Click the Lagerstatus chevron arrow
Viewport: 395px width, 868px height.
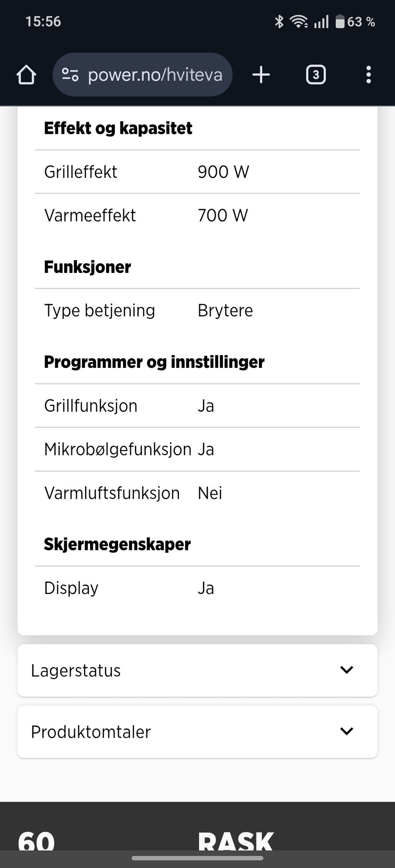(x=346, y=670)
